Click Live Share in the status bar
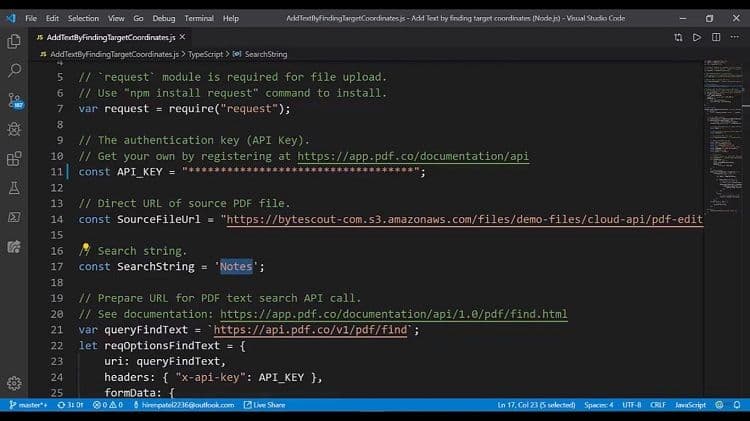 (x=268, y=405)
